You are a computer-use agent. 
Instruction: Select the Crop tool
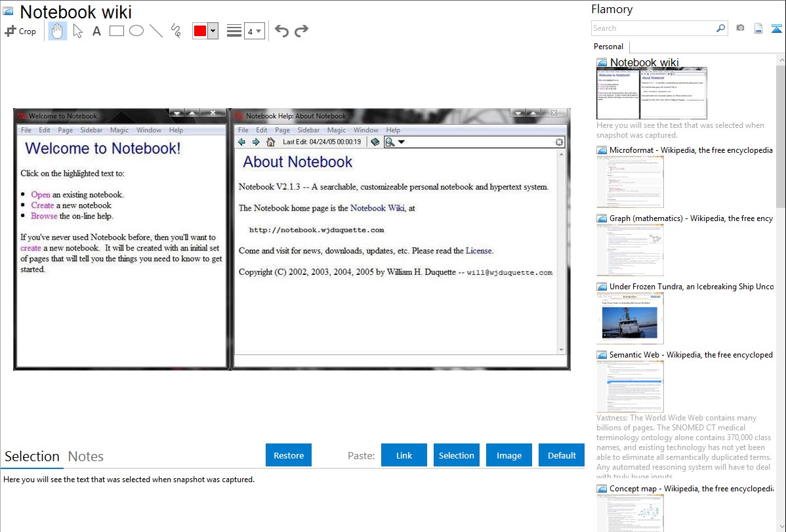click(x=20, y=31)
